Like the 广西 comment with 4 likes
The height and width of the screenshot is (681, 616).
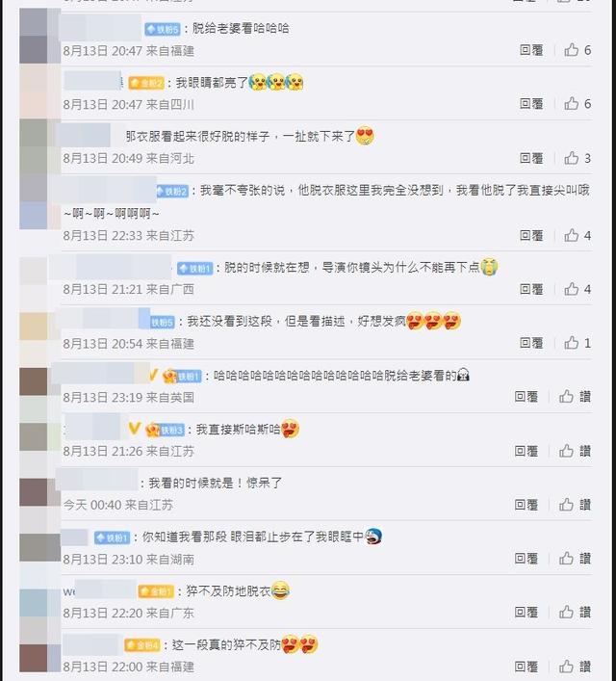(577, 289)
